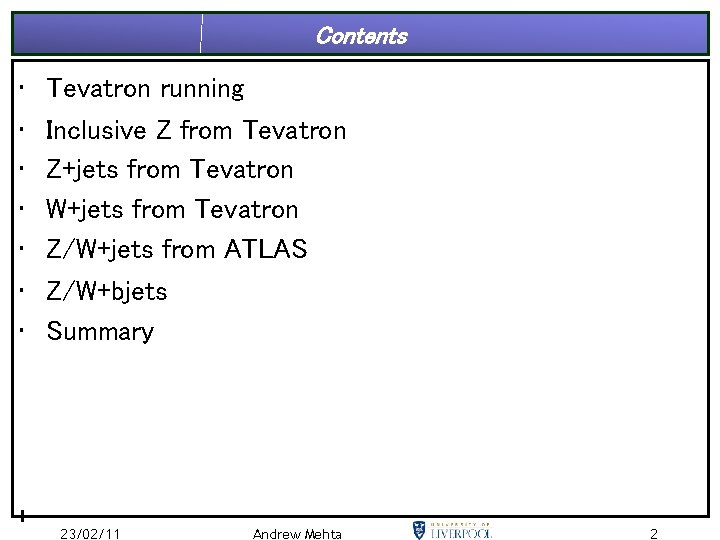Click the bullet marker before Inclusive Z
Screen dimensions: 720x540
(21, 129)
